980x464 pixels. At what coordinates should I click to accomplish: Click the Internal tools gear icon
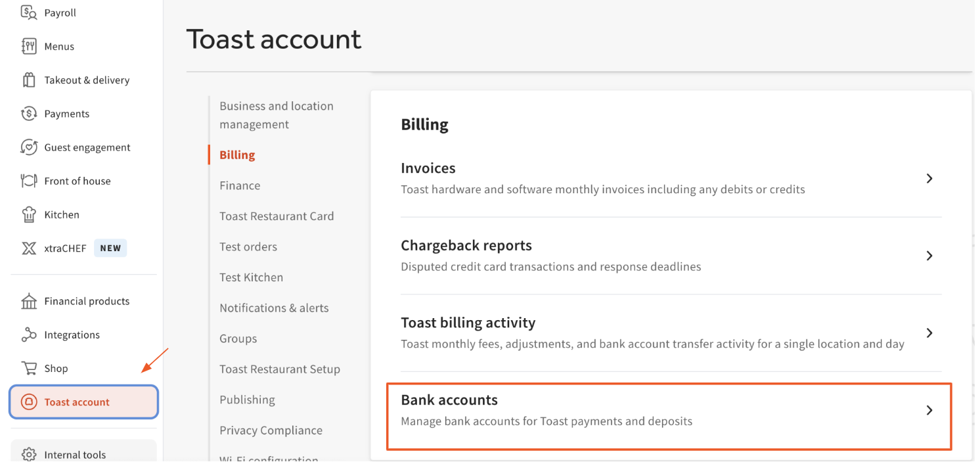coord(28,453)
